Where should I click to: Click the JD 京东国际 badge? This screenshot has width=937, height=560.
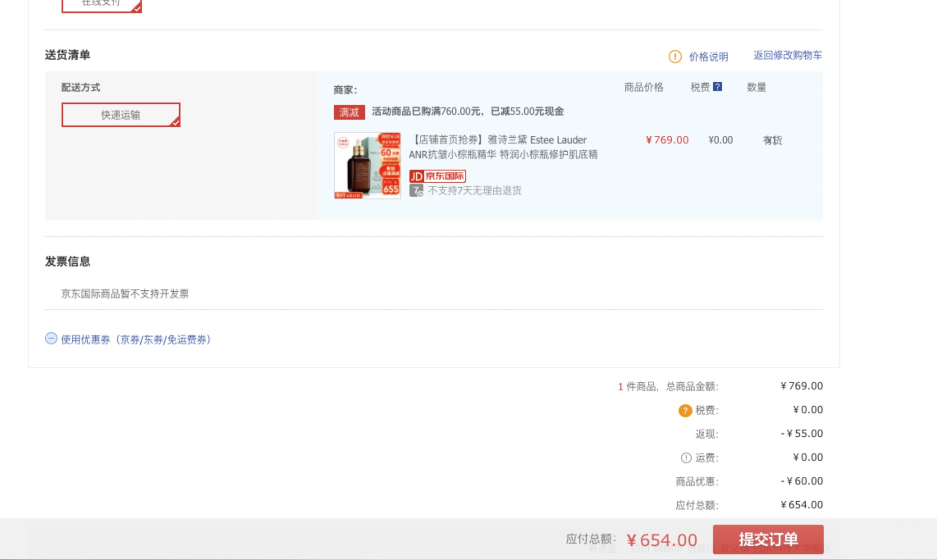(437, 176)
